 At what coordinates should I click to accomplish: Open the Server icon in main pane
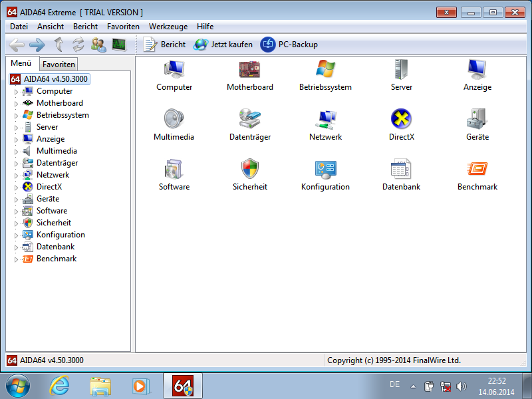pos(402,69)
